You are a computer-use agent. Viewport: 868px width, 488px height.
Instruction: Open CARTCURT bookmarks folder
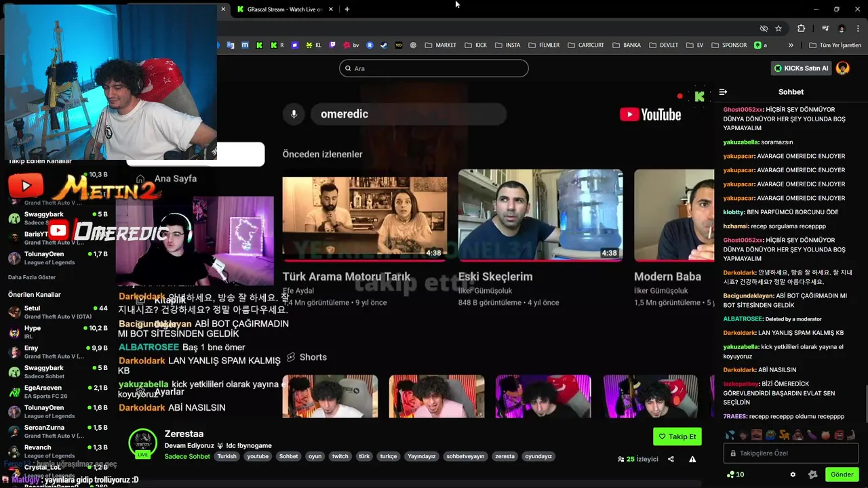[x=585, y=45]
